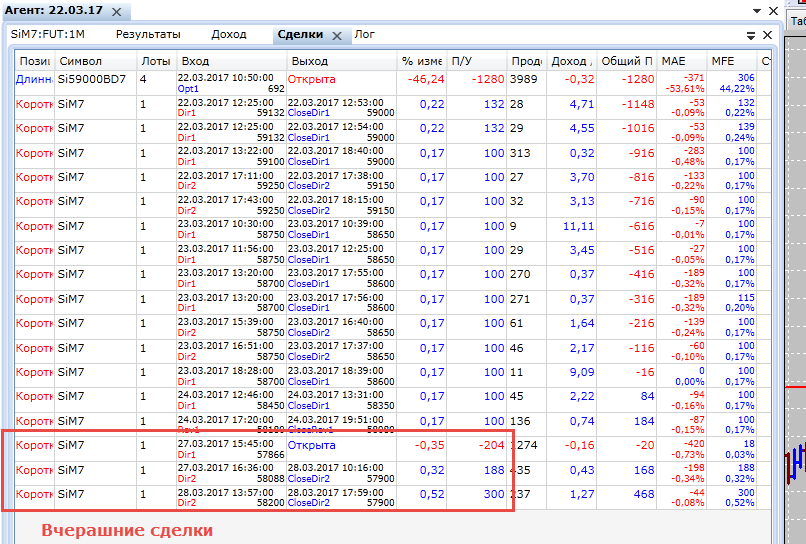
Task: Click exit cell 24.03.2017 19:51:00
Action: tap(341, 424)
